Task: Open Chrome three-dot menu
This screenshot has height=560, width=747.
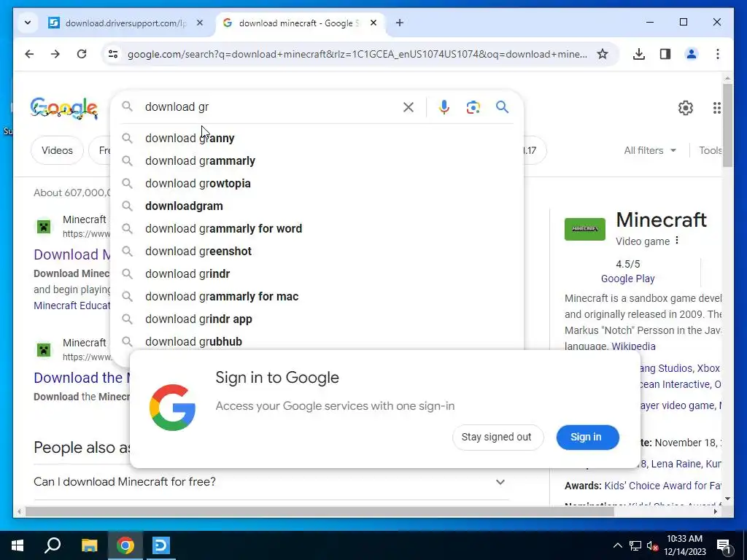Action: pyautogui.click(x=718, y=54)
